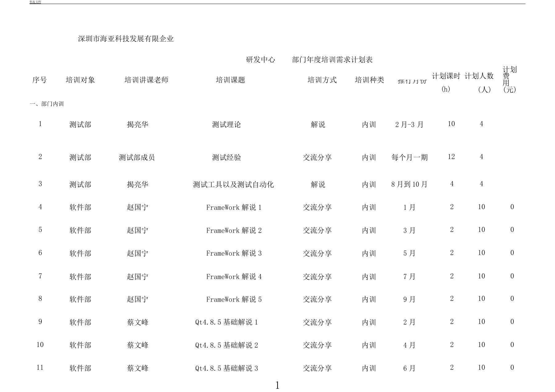The height and width of the screenshot is (392, 555).
Task: Click the page number 1 at bottom
Action: [x=277, y=385]
